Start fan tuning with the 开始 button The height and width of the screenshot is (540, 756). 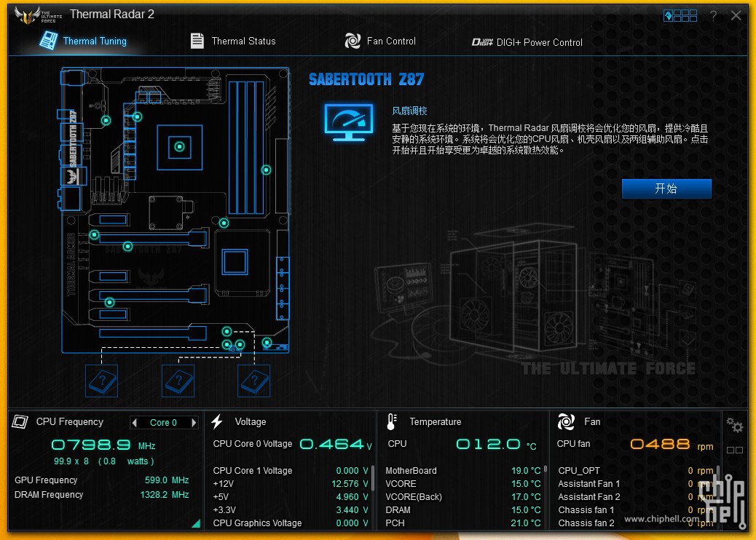[x=666, y=188]
